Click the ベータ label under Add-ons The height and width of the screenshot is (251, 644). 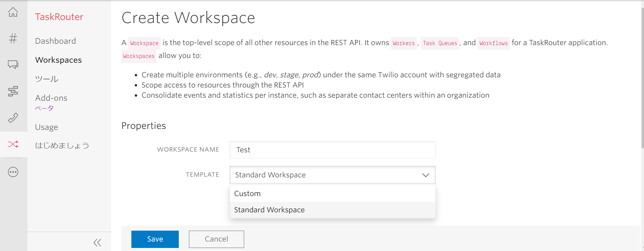(44, 108)
